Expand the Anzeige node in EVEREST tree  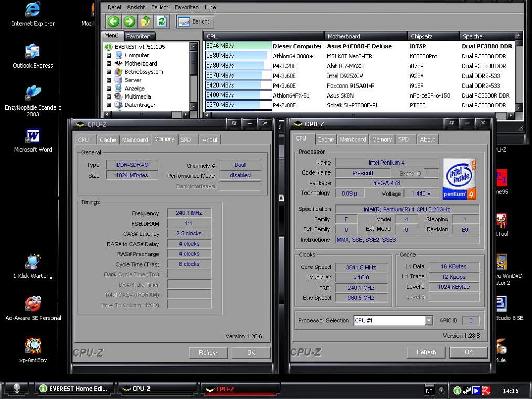(x=109, y=88)
